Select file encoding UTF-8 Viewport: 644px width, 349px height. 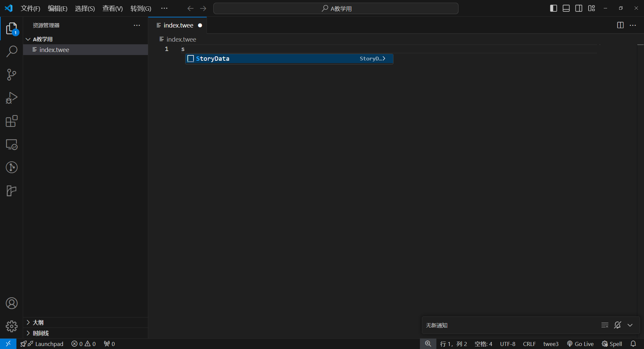tap(507, 344)
